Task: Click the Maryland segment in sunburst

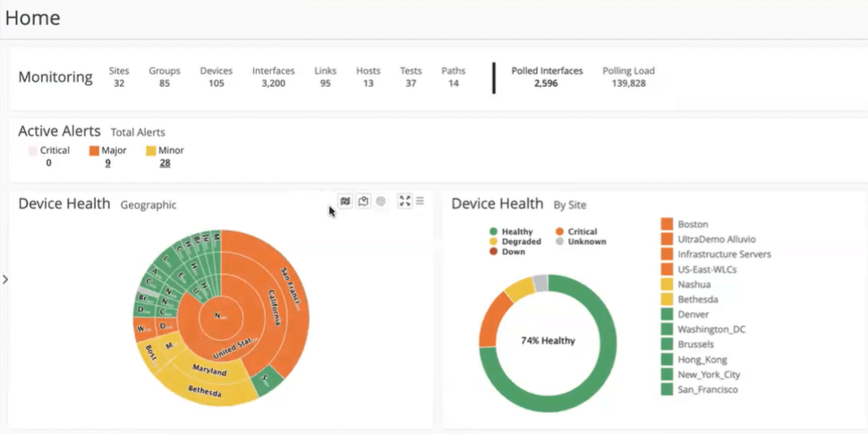Action: pyautogui.click(x=209, y=370)
